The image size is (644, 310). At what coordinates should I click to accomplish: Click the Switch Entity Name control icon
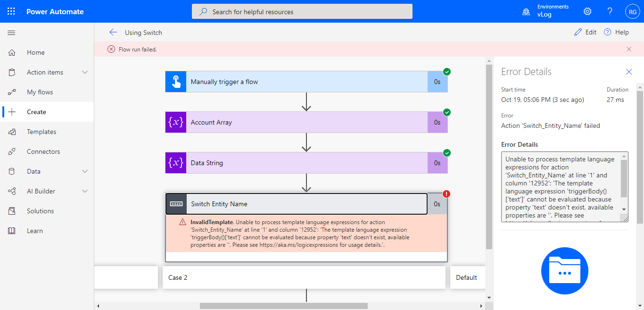click(x=176, y=204)
